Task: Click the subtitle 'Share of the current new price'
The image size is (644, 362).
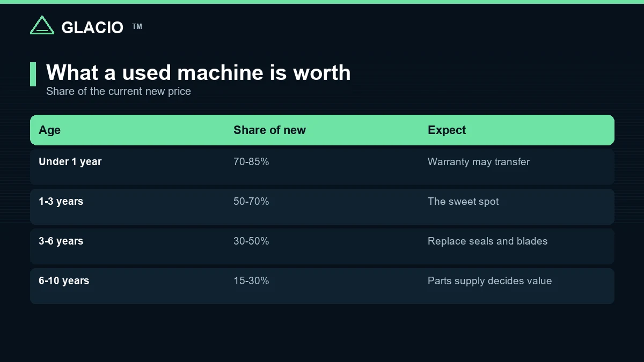Action: [119, 91]
